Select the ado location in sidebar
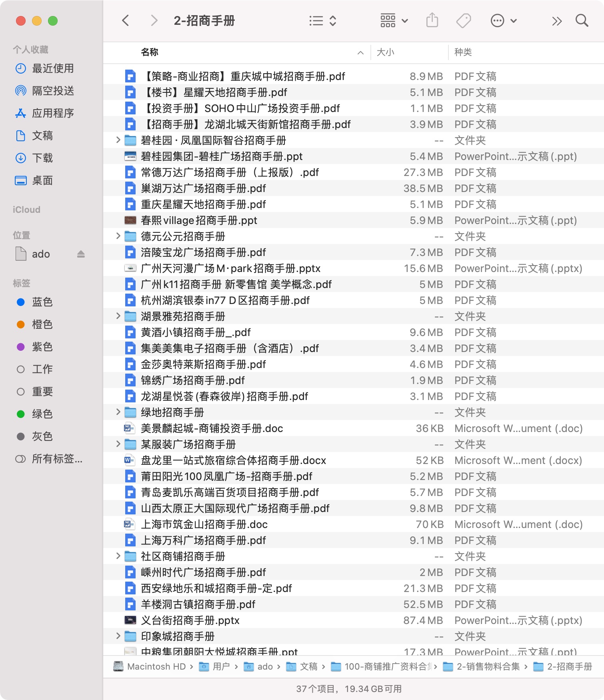This screenshot has width=604, height=700. click(x=41, y=254)
